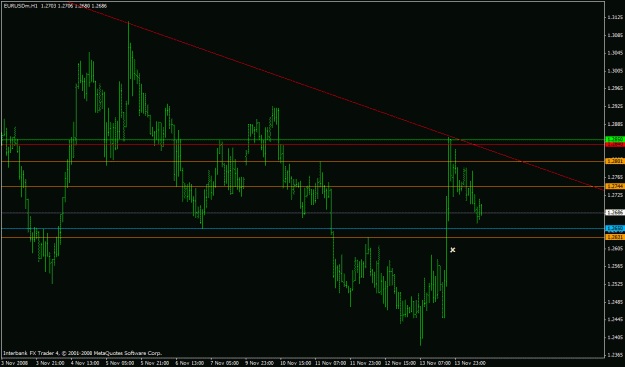Click the 1.3125 price axis value
Screen dimensions: 625x367
[x=614, y=17]
